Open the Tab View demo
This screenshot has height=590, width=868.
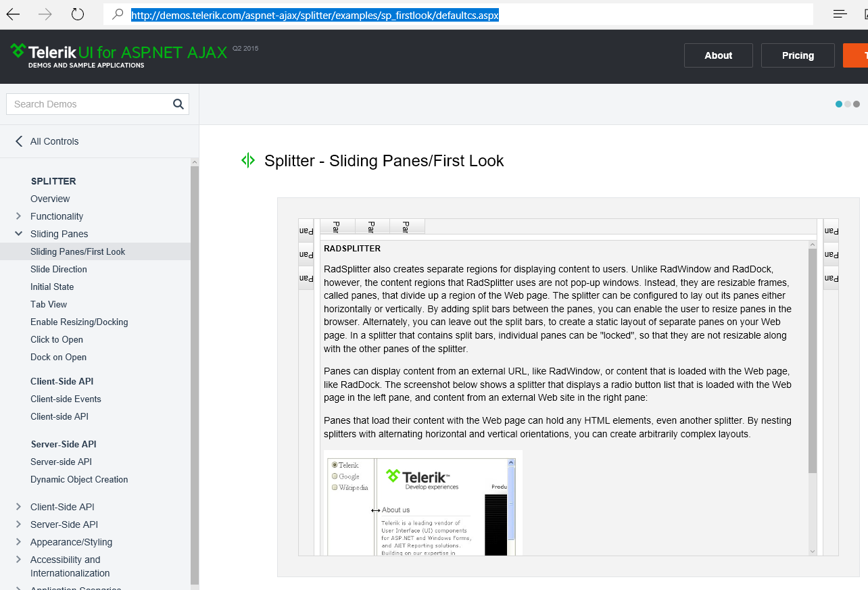tap(49, 304)
